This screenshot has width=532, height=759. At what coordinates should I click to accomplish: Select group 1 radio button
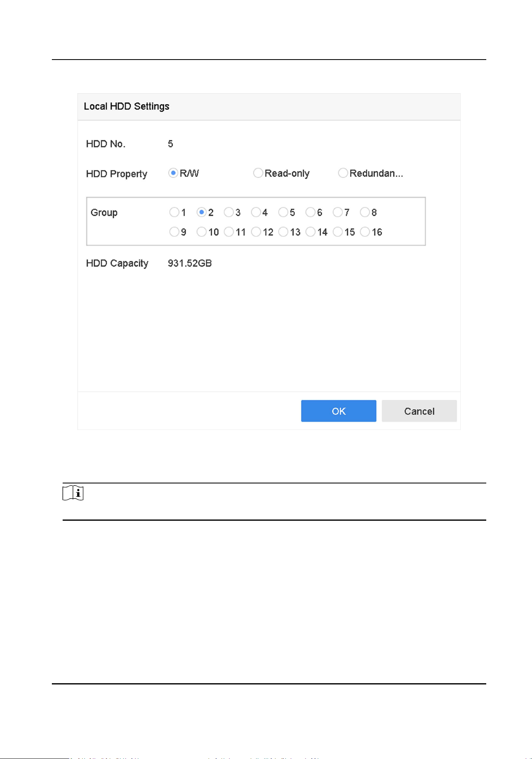[174, 212]
